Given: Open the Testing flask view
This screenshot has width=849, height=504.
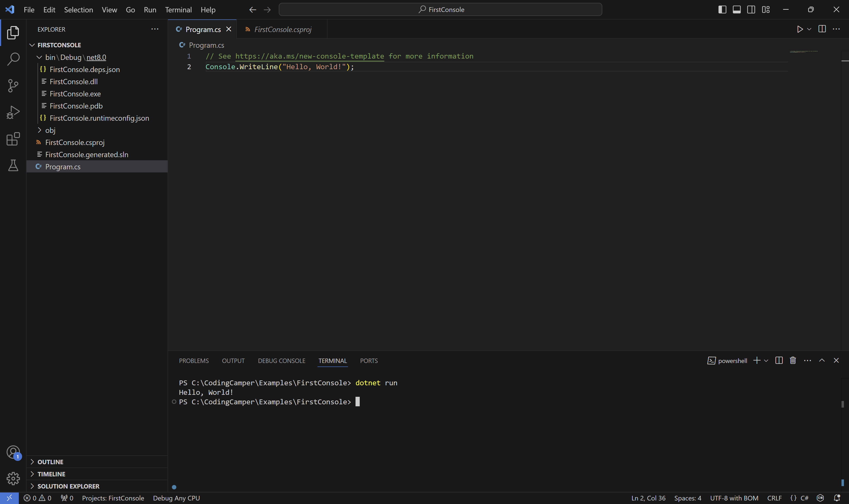Looking at the screenshot, I should pos(13,165).
